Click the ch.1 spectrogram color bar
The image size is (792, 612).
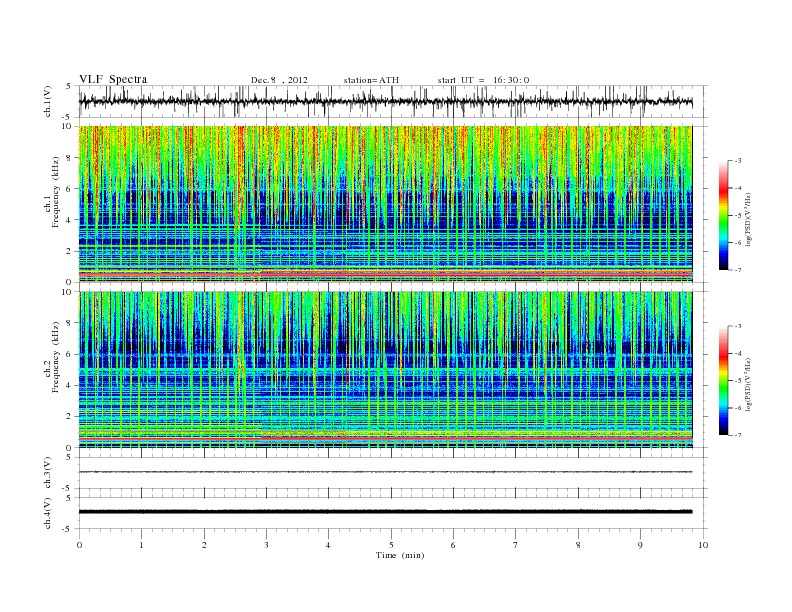[724, 216]
